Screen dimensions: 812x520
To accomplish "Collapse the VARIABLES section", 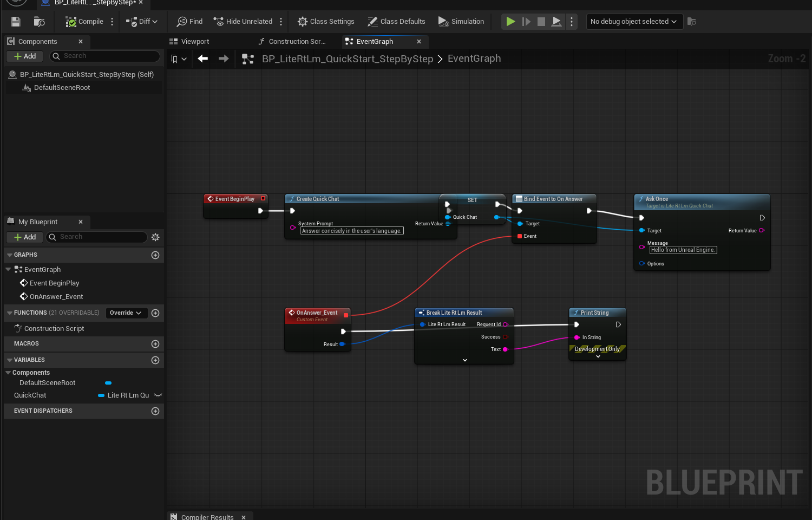I will (9, 360).
